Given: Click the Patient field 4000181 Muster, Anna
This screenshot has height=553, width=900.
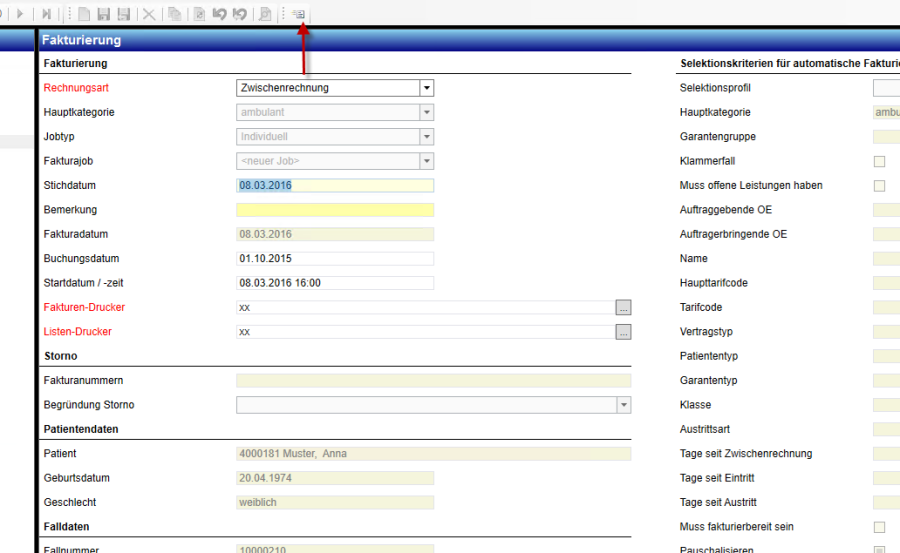Looking at the screenshot, I should pos(433,454).
